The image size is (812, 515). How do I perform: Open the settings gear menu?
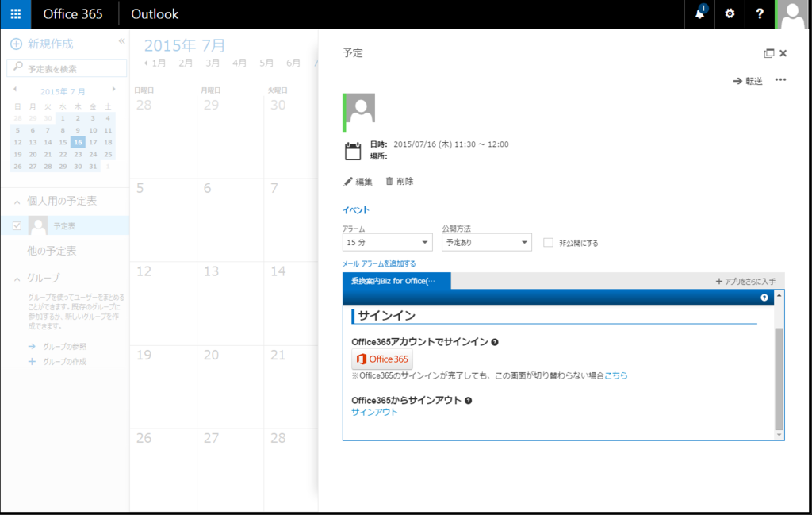click(x=730, y=13)
